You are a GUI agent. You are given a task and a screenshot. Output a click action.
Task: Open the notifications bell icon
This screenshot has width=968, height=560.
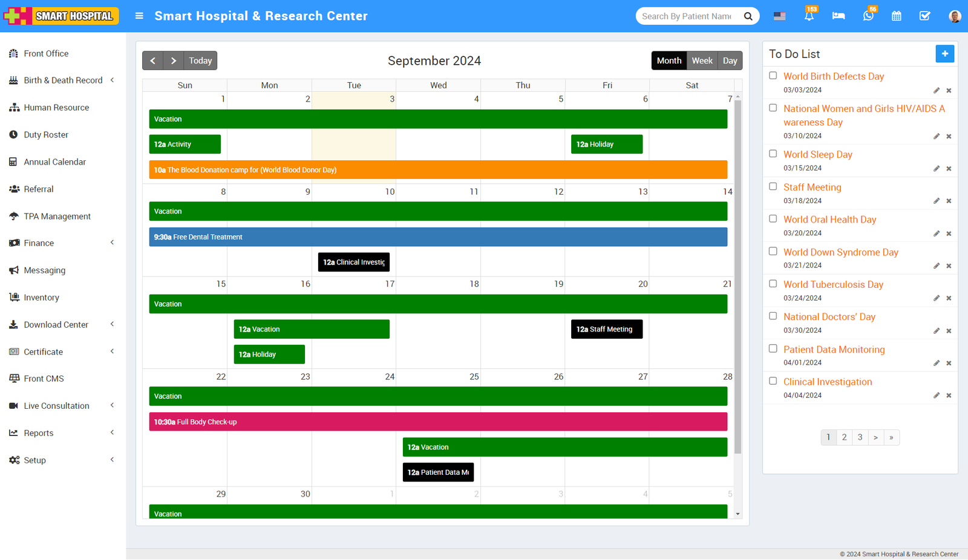pyautogui.click(x=809, y=16)
